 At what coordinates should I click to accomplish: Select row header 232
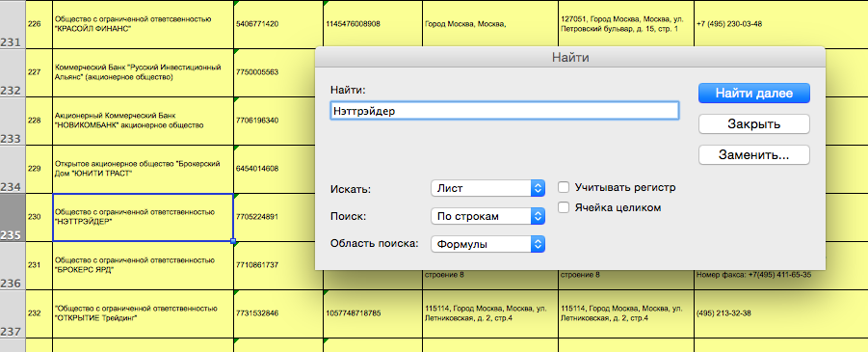[13, 73]
